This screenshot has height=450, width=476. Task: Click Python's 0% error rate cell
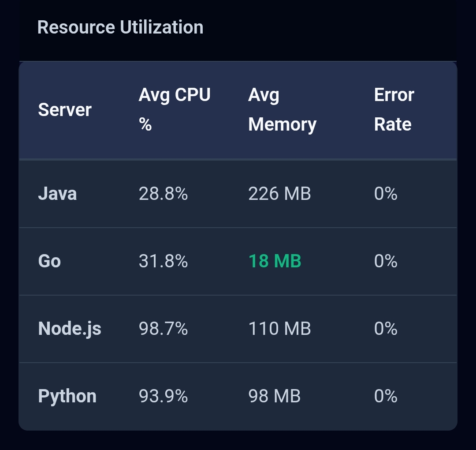point(386,396)
